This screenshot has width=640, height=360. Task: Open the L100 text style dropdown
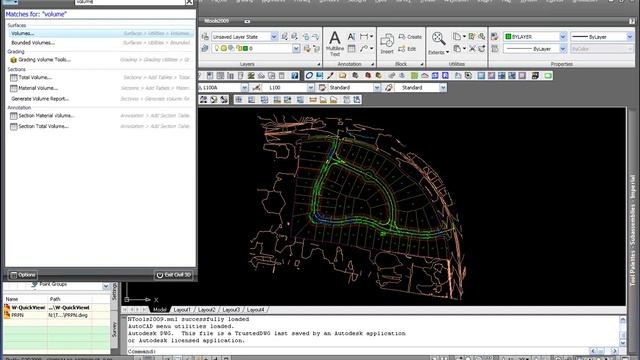311,88
